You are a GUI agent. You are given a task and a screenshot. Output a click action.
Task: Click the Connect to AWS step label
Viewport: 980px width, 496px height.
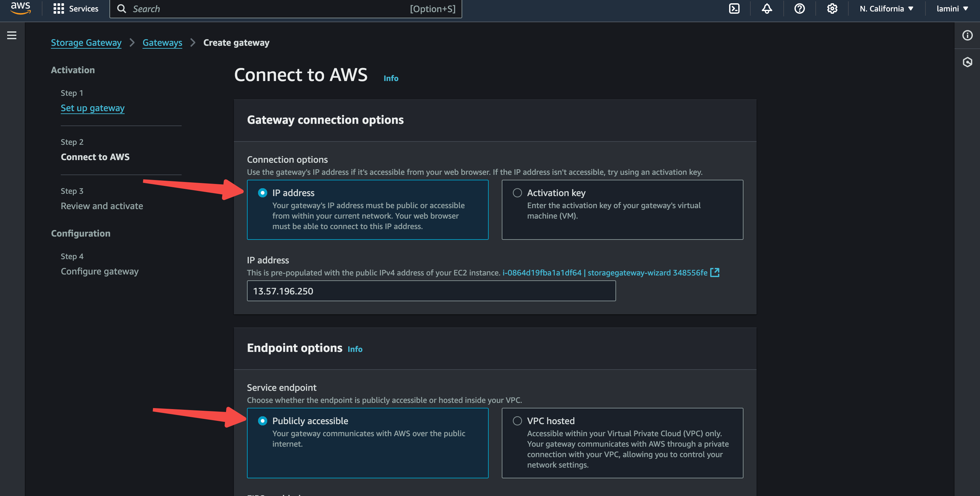pyautogui.click(x=95, y=157)
